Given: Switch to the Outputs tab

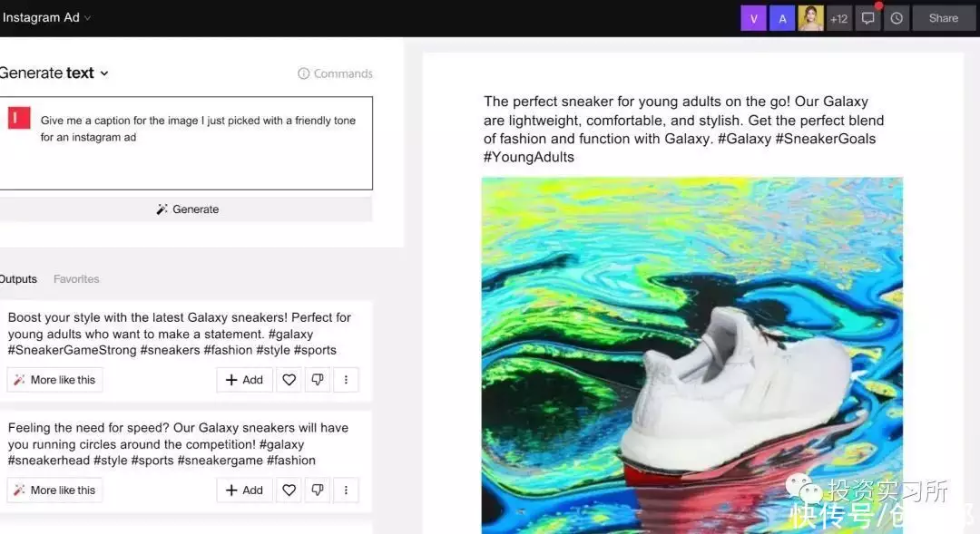Looking at the screenshot, I should click(18, 279).
